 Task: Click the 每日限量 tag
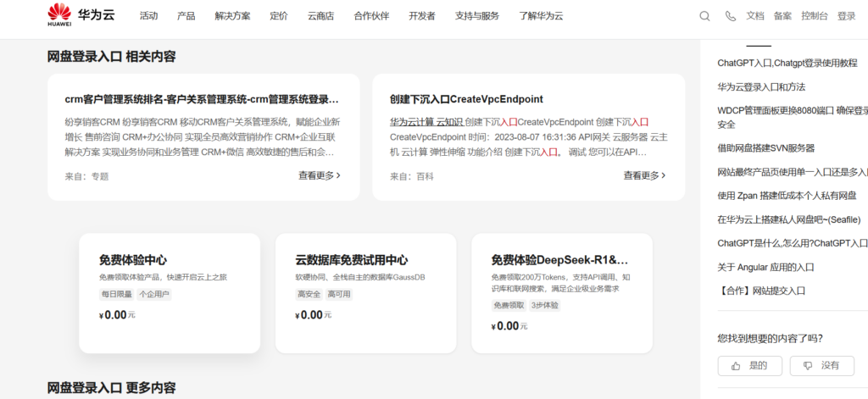tap(116, 295)
